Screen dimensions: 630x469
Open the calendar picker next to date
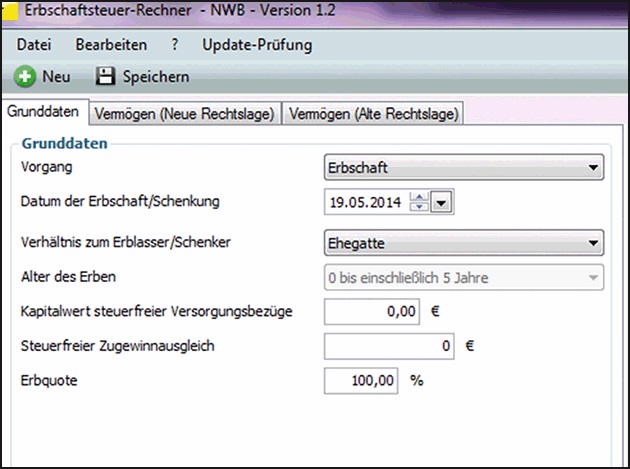[x=442, y=202]
